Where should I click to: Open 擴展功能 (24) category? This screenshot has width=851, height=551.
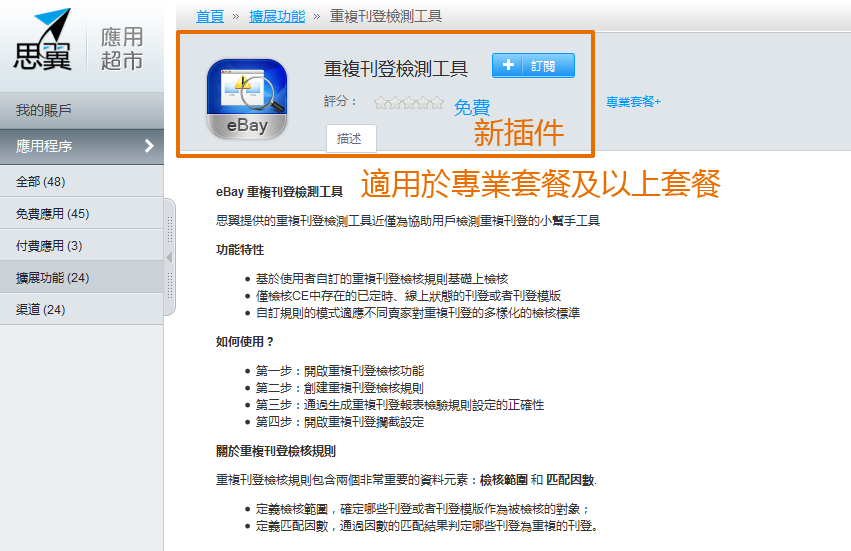point(82,277)
